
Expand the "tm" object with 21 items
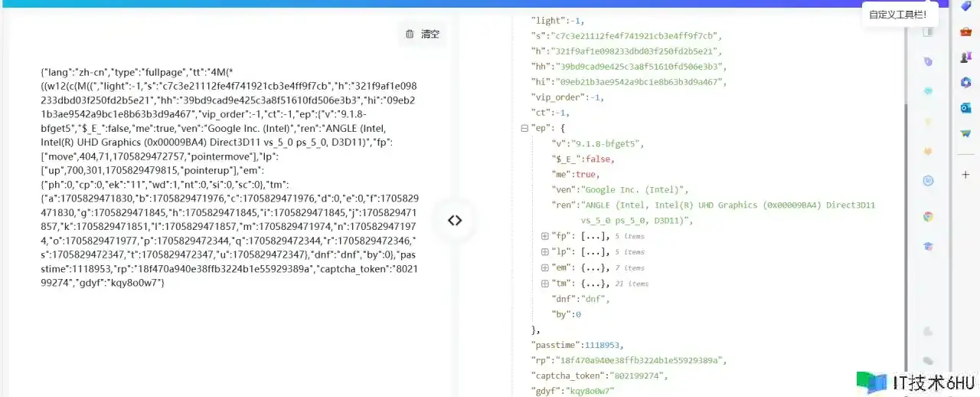(x=545, y=284)
